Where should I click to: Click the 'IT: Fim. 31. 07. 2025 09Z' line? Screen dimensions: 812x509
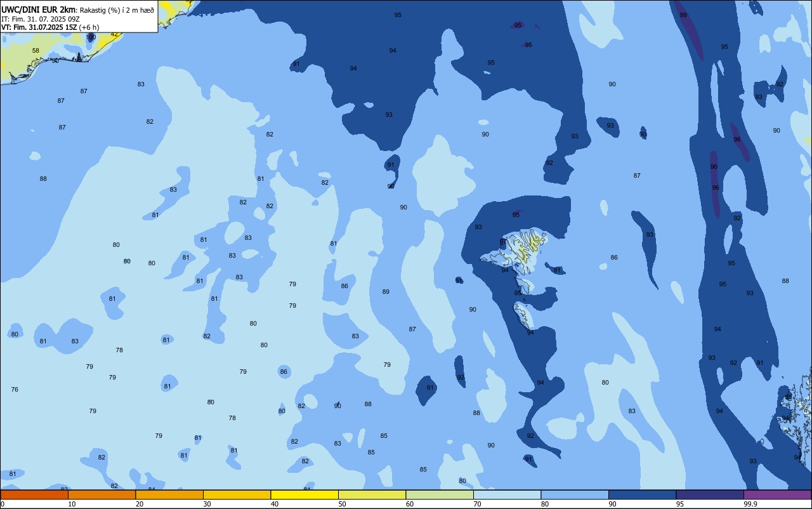pyautogui.click(x=41, y=19)
